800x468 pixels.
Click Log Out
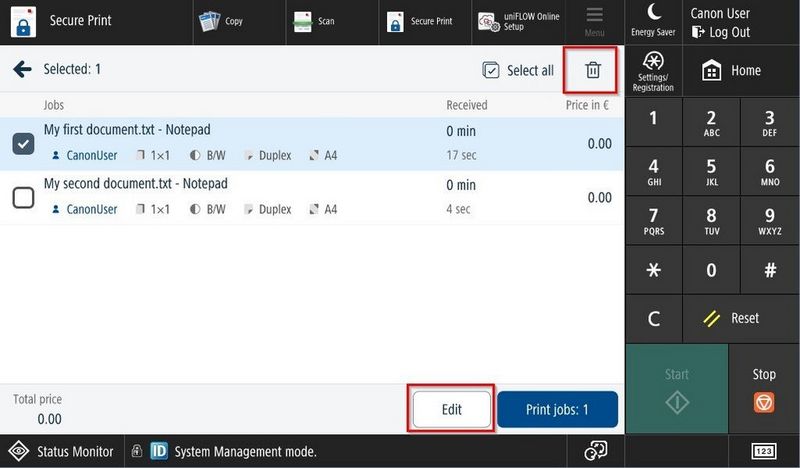721,32
